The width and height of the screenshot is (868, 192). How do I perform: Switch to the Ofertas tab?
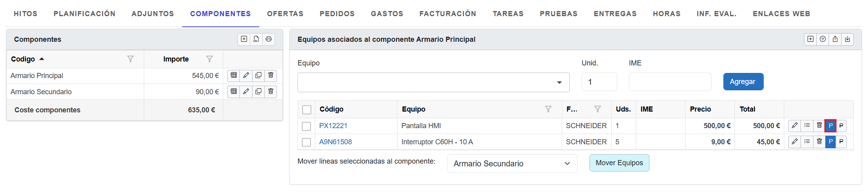pos(285,14)
